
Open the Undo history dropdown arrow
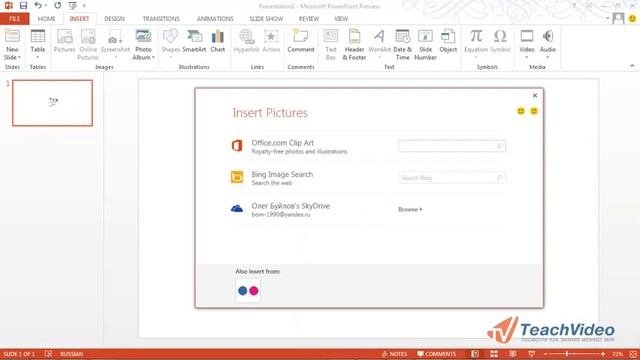tap(45, 6)
